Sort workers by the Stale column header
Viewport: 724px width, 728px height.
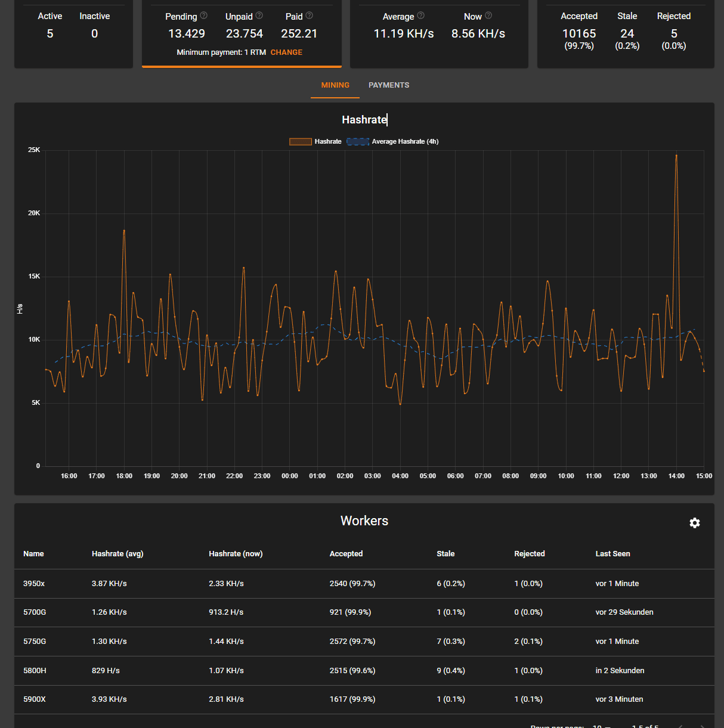(x=445, y=554)
